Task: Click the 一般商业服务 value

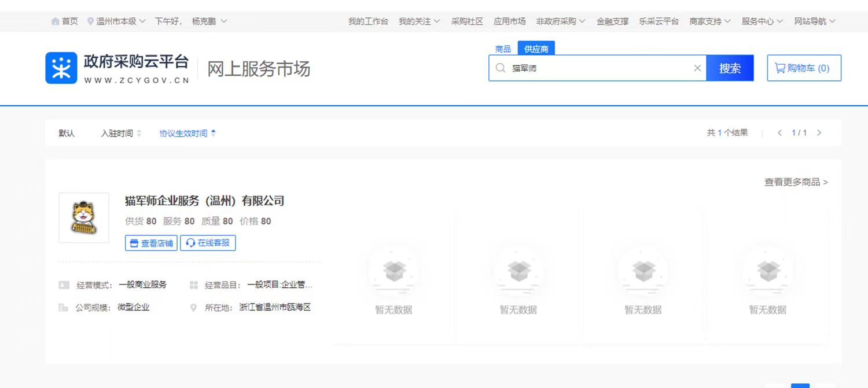Action: click(142, 285)
